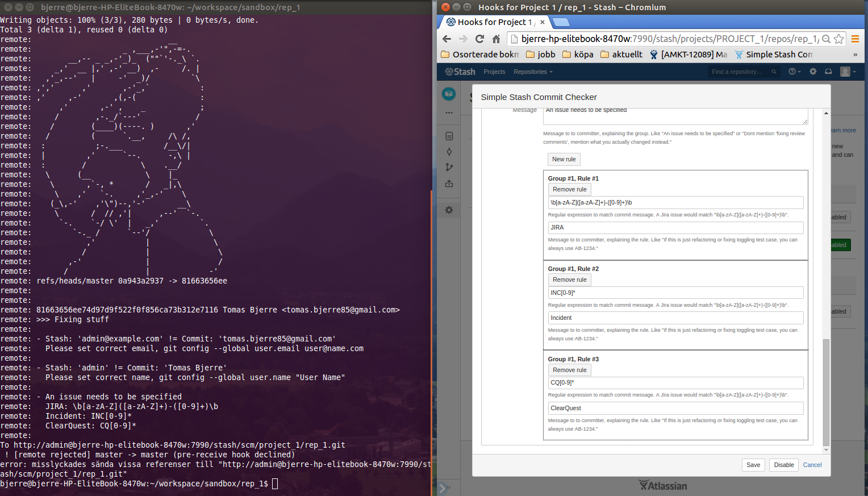Click 'An issue needs to be specified' in terminal
Image resolution: width=868 pixels, height=496 pixels.
click(x=114, y=397)
